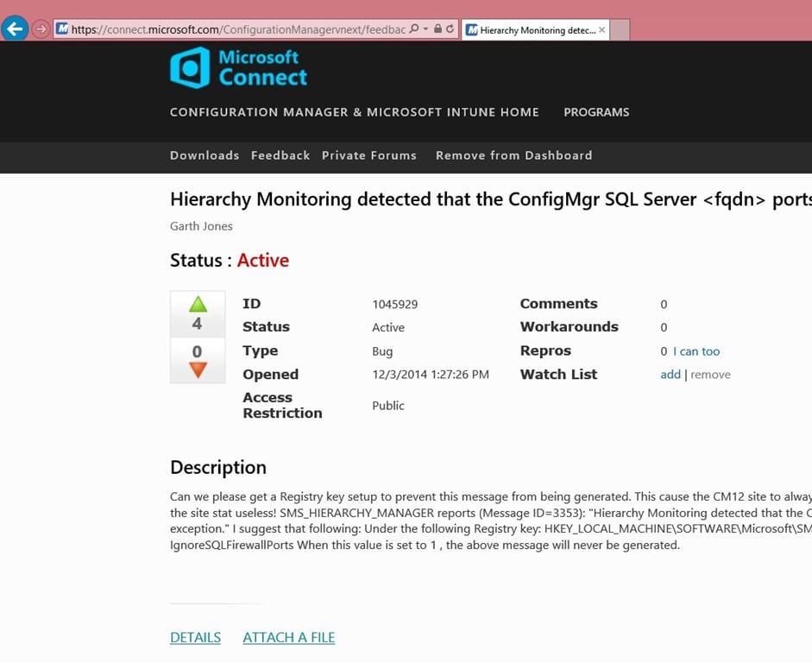Viewport: 812px width, 663px height.
Task: Click Remove from Dashboard
Action: 513,155
